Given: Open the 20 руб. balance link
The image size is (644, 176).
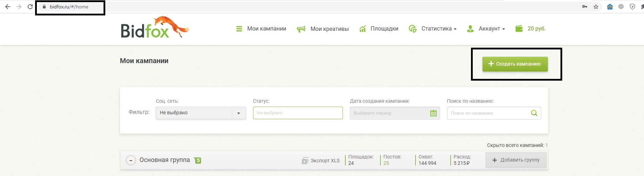Looking at the screenshot, I should 537,29.
